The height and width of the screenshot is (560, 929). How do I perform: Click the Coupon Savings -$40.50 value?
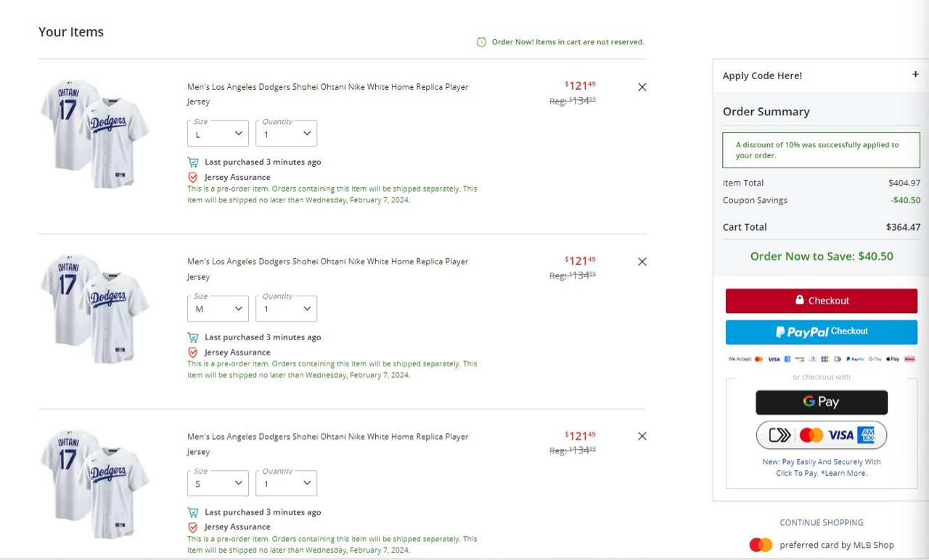[x=905, y=200]
